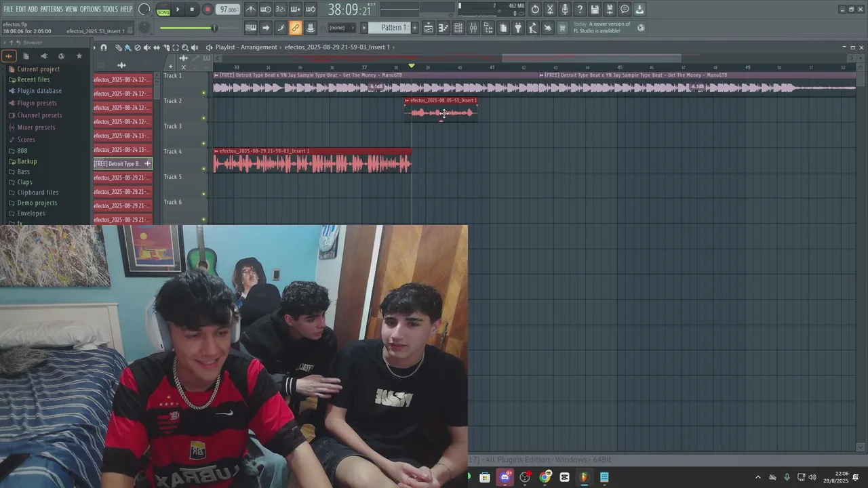Open the plug-shaped plugin icon
This screenshot has width=868, height=488.
pyautogui.click(x=518, y=28)
